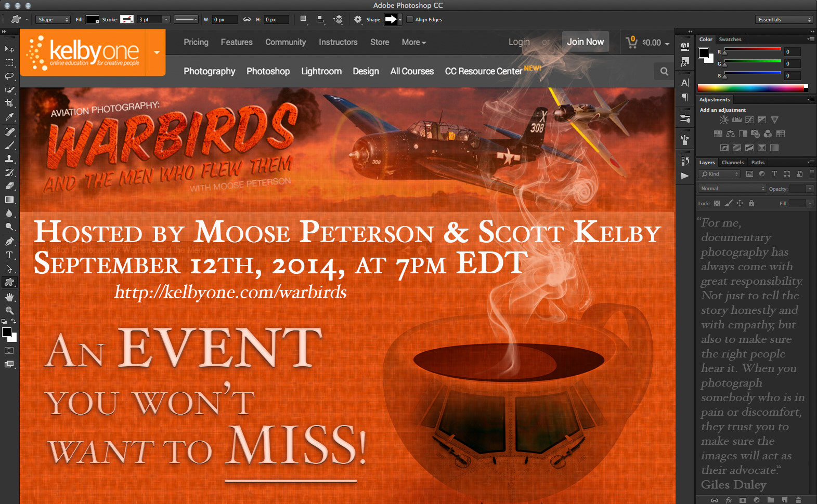
Task: Toggle shape layer filter
Action: pyautogui.click(x=787, y=174)
